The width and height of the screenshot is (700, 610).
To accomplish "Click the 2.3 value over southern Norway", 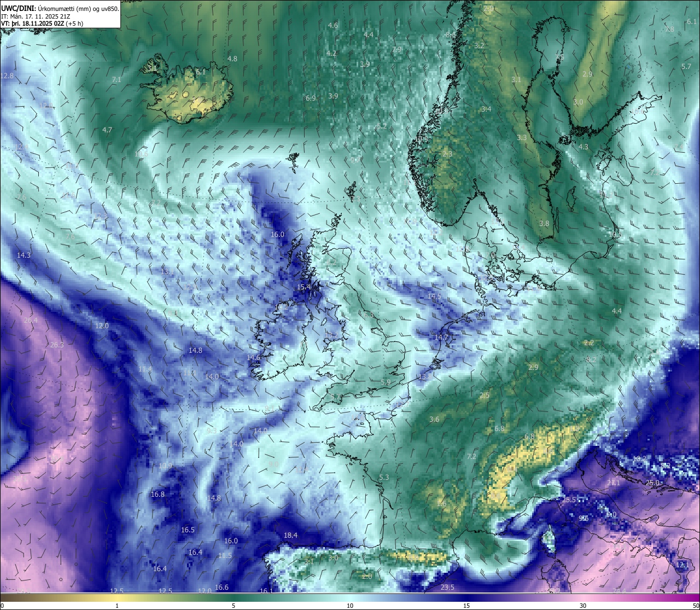I will [447, 154].
